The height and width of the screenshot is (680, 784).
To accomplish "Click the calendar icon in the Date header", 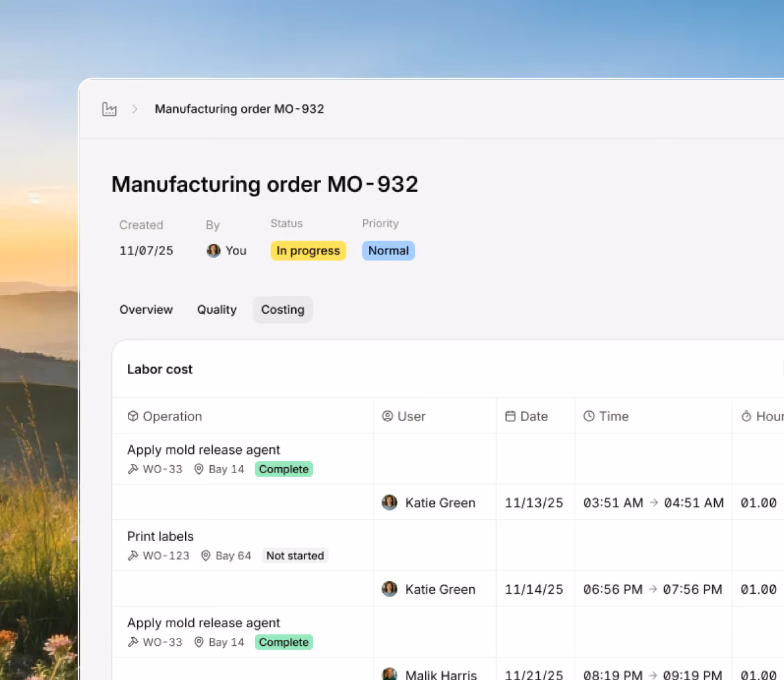I will (x=510, y=416).
